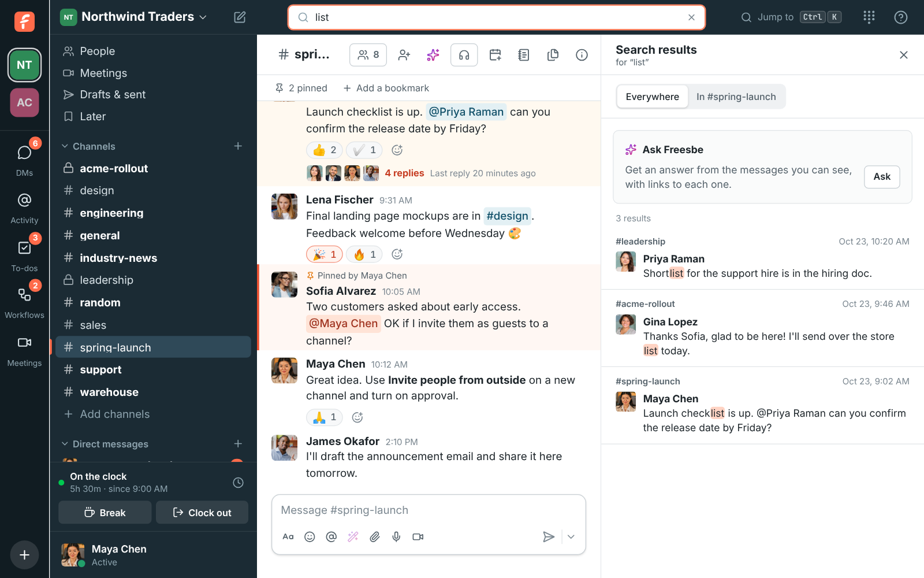
Task: Clear the search field text
Action: 691,17
